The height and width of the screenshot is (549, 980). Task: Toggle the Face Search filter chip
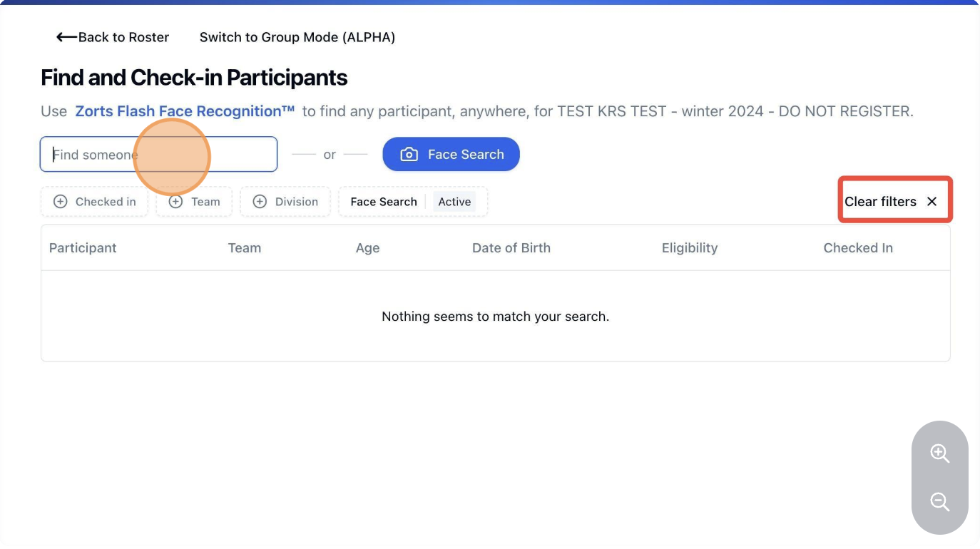click(x=384, y=202)
